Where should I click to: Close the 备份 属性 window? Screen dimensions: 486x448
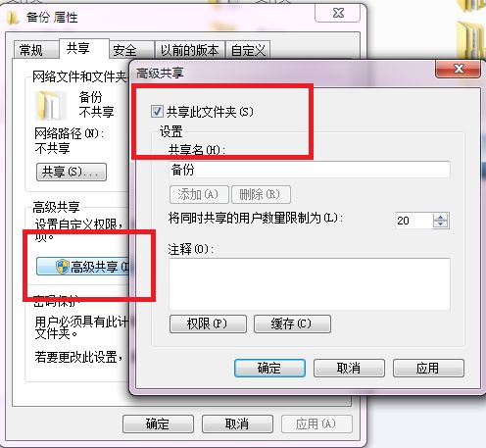(338, 13)
